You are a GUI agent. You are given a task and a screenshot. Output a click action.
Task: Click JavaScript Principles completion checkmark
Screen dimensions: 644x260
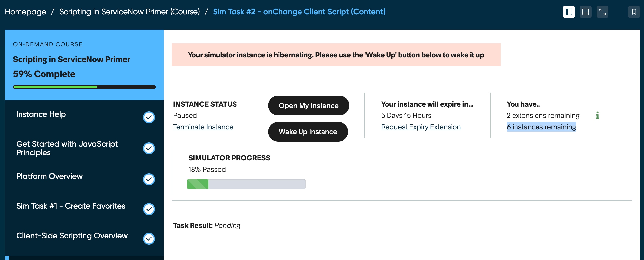click(149, 148)
